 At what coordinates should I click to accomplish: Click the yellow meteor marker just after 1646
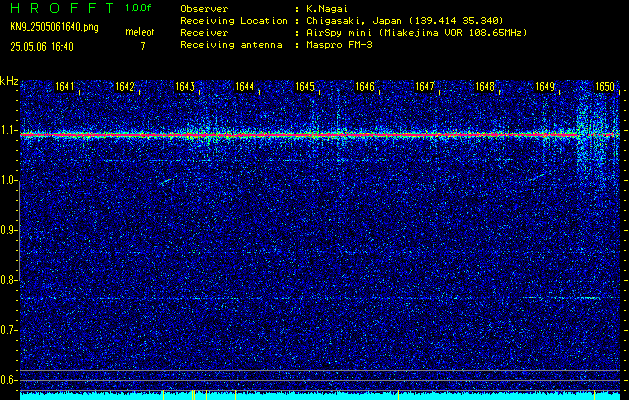398,395
